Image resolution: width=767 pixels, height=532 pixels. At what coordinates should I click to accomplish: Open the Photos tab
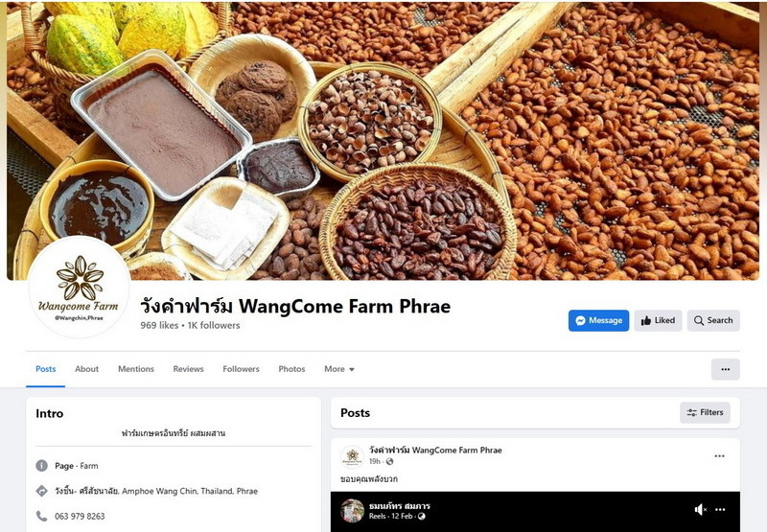pyautogui.click(x=291, y=369)
